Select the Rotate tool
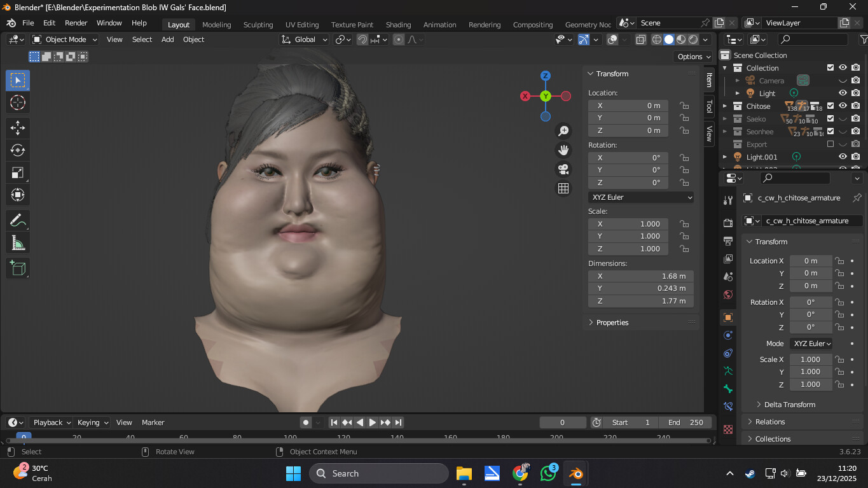Screen dimensions: 868x488 tap(18, 150)
